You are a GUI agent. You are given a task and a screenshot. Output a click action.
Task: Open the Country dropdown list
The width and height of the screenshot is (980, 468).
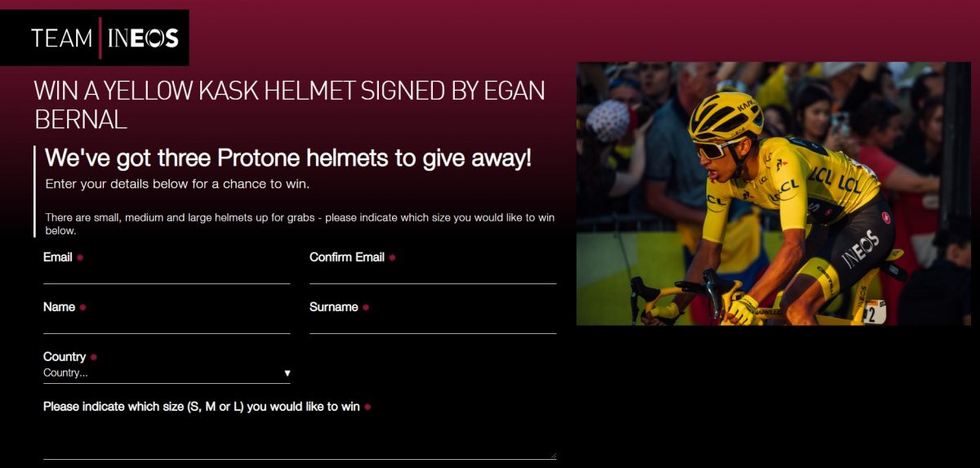pyautogui.click(x=167, y=373)
